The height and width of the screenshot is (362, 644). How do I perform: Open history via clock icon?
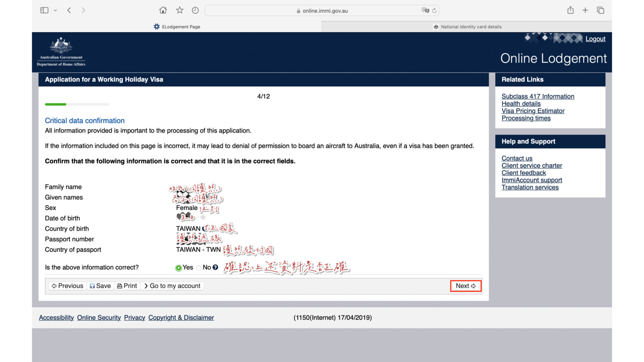(x=195, y=10)
